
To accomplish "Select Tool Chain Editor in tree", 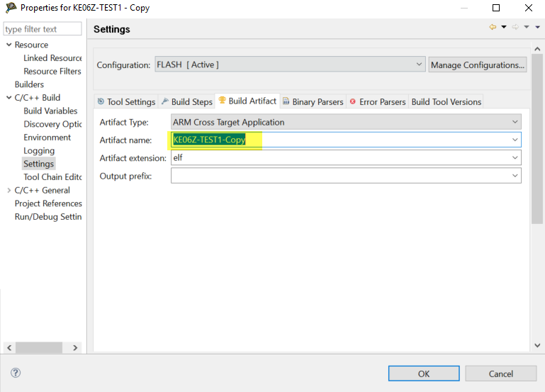I will 52,177.
